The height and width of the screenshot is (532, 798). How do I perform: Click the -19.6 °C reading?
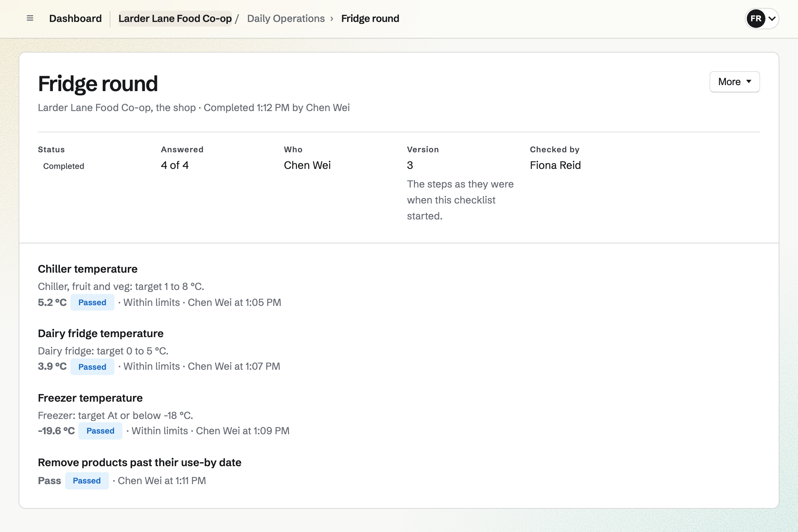(x=56, y=431)
